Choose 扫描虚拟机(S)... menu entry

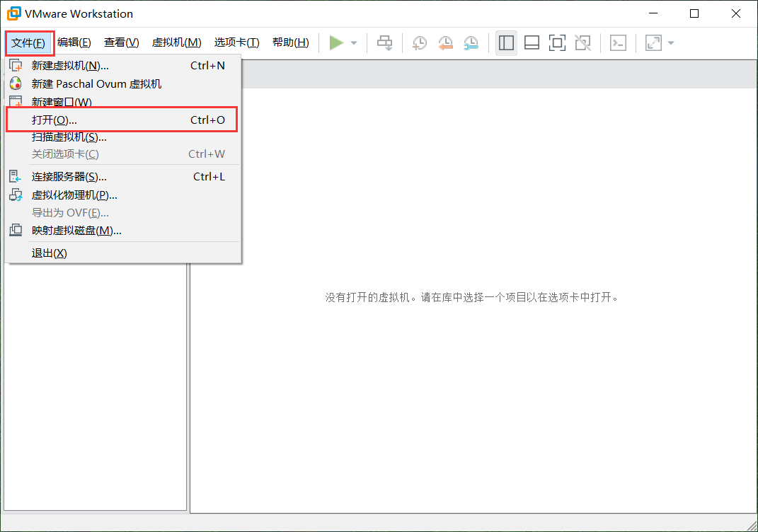point(122,137)
